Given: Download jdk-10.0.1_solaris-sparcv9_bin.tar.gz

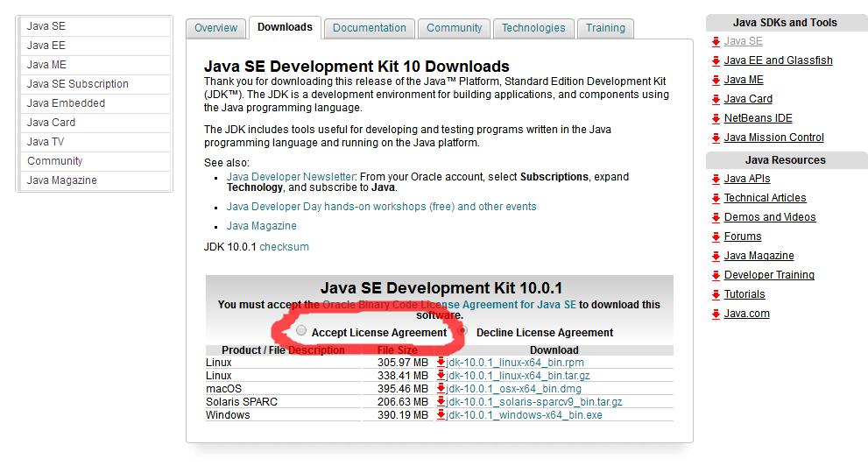Looking at the screenshot, I should click(533, 401).
